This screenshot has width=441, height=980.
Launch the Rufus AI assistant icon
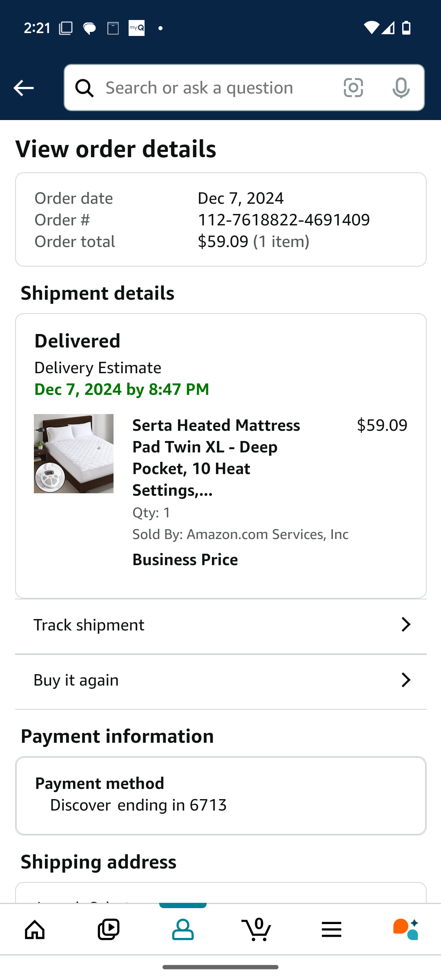[x=405, y=929]
